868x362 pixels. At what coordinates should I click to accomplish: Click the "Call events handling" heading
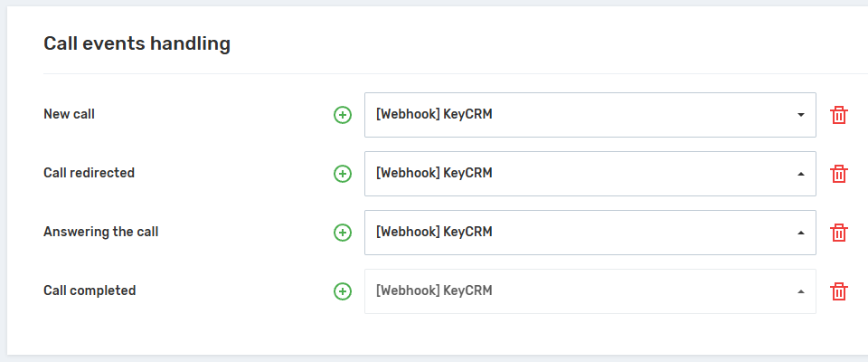[137, 43]
